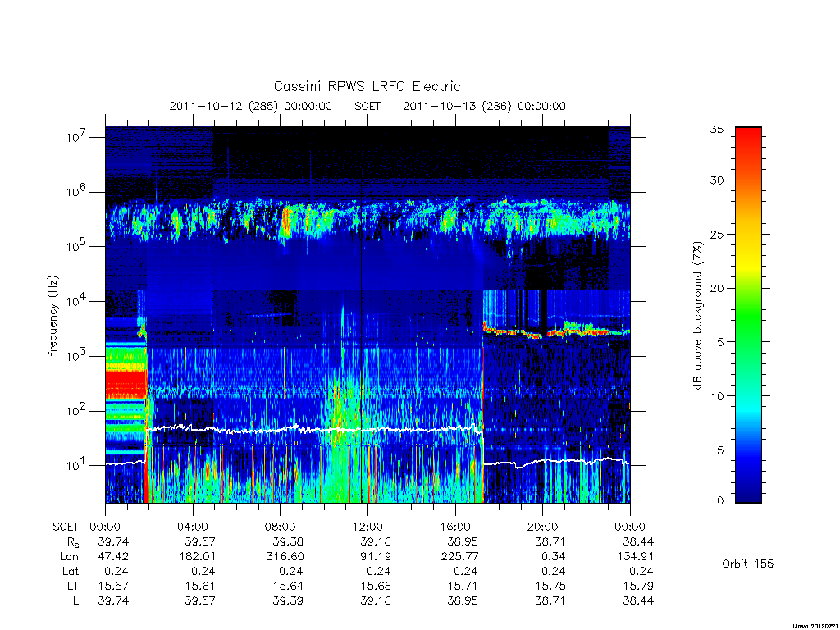Click the Lon value '91.19'
The image size is (840, 630).
pyautogui.click(x=376, y=557)
